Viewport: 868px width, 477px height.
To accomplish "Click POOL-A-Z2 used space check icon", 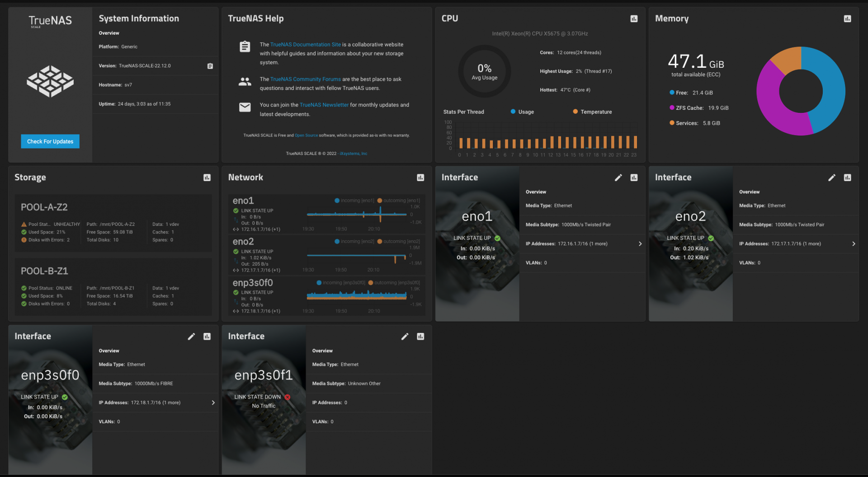I will click(x=24, y=232).
